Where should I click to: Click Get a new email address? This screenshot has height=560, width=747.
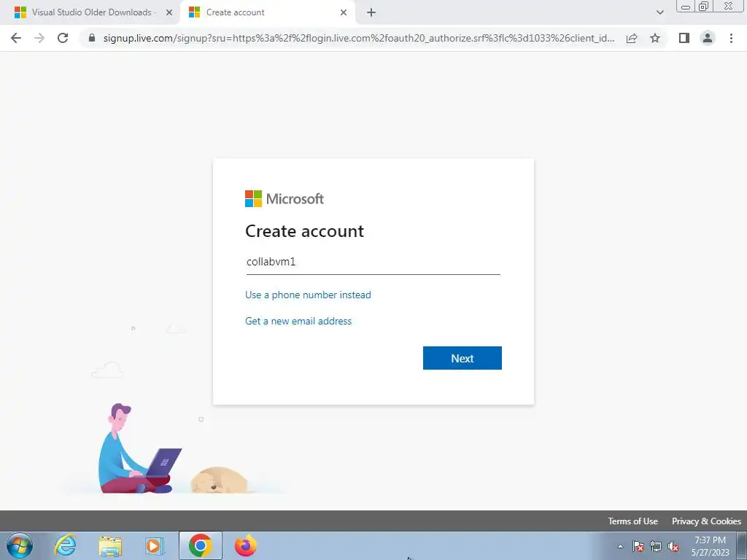coord(298,321)
